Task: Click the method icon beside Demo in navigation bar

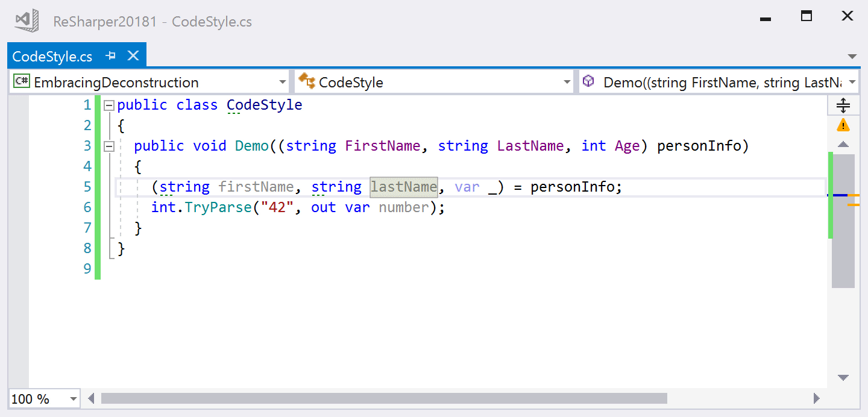Action: point(588,81)
